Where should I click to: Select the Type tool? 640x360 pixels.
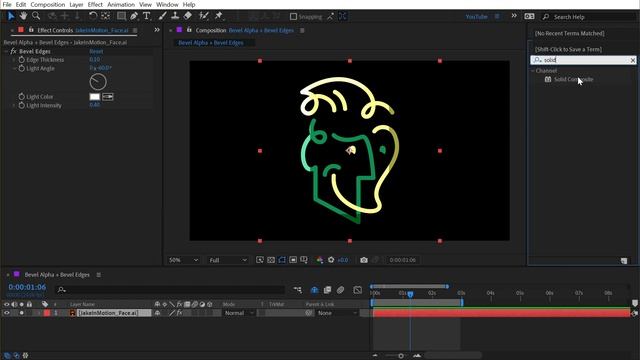[x=147, y=16]
